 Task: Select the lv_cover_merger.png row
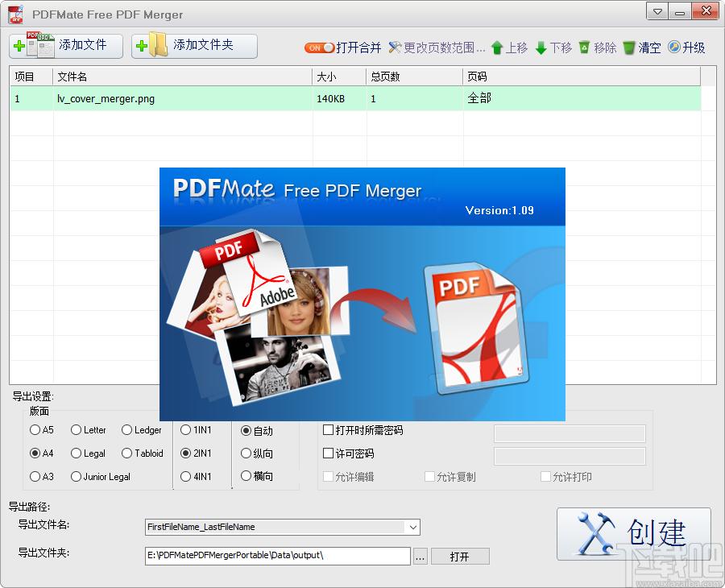pyautogui.click(x=355, y=98)
